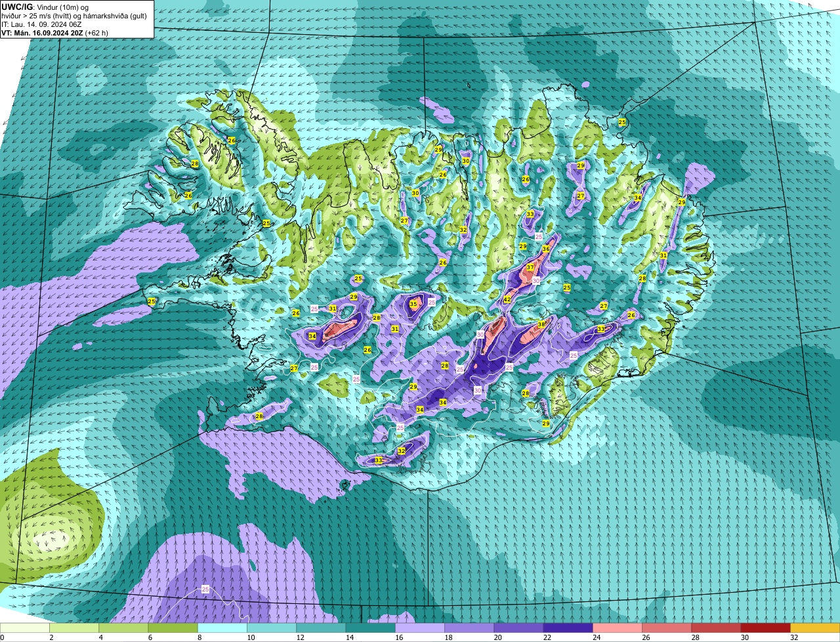This screenshot has height=642, width=840.
Task: Pick the 22–24 m/s dark indigo legend swatch
Action: 568,628
